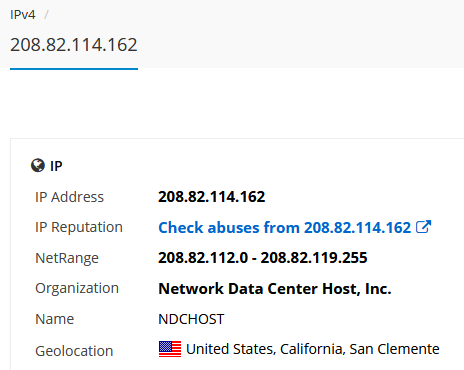
Task: Click the NetRange field label
Action: [x=67, y=258]
